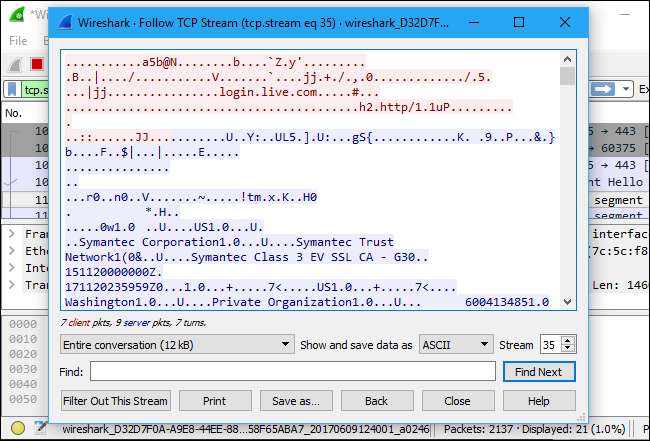Click the Stream number field showing 35
Viewport: 650px width, 441px height.
tap(551, 345)
